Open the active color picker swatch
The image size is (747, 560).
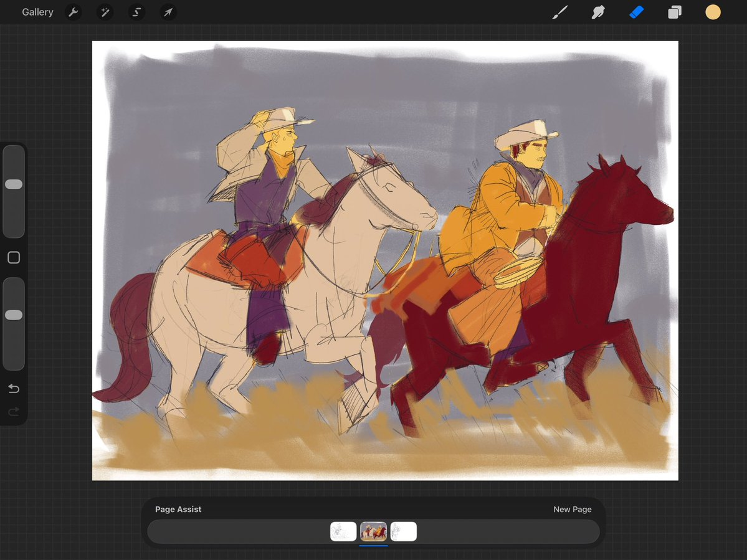(x=713, y=12)
